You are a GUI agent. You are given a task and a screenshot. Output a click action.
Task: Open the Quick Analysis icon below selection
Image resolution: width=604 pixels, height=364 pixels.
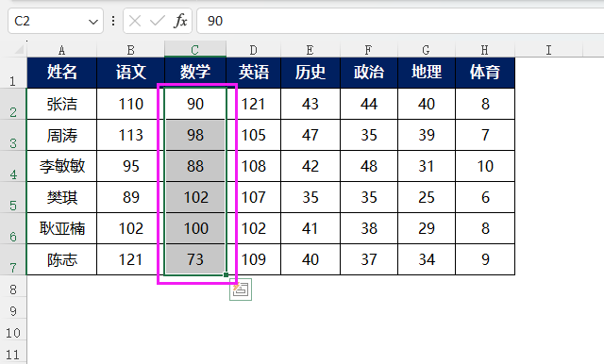241,290
